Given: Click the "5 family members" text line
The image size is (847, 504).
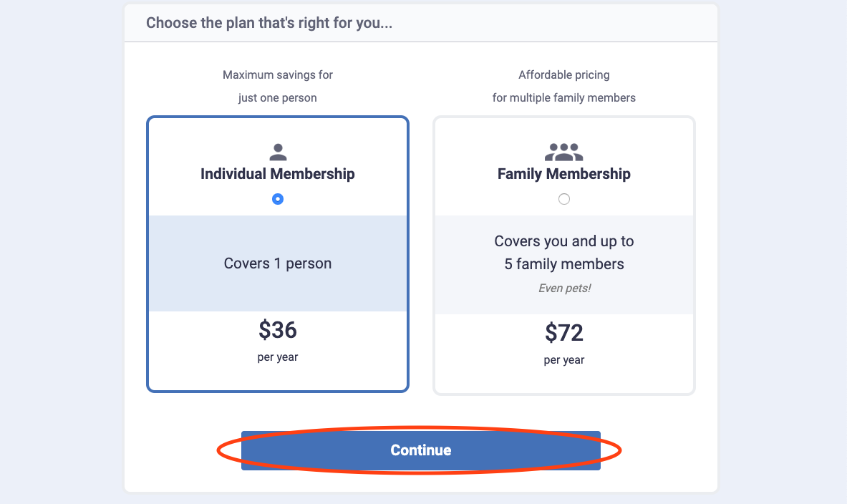Looking at the screenshot, I should click(564, 264).
